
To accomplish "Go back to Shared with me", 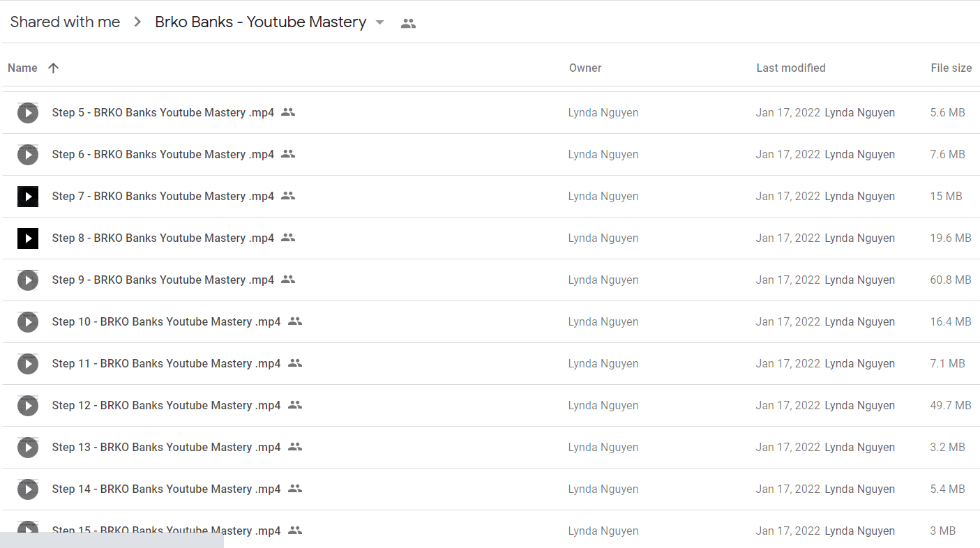I will click(x=65, y=22).
